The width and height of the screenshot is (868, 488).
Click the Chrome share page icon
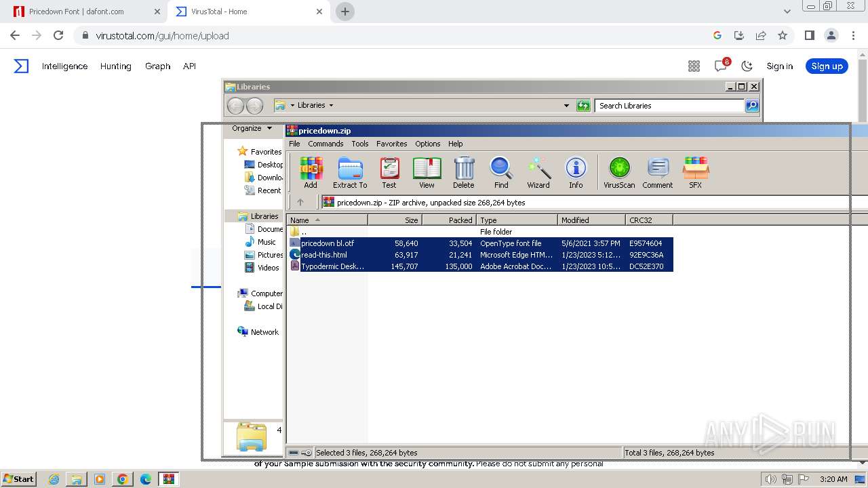(761, 35)
